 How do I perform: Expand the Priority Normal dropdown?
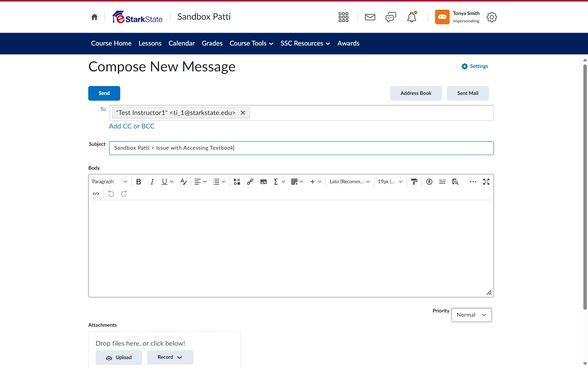click(471, 315)
